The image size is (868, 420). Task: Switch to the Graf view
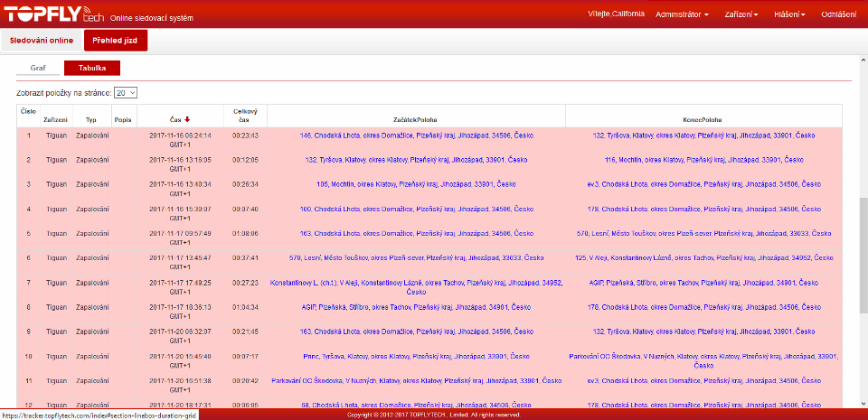(38, 68)
